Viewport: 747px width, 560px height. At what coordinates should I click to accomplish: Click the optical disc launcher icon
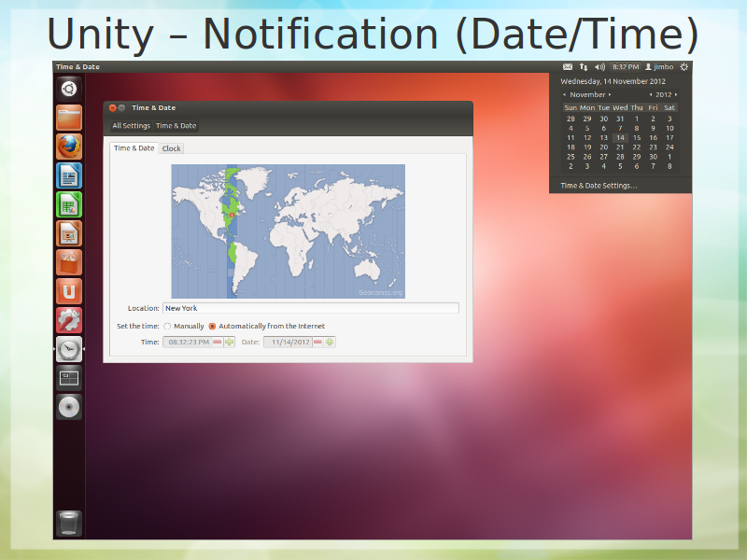click(x=69, y=408)
